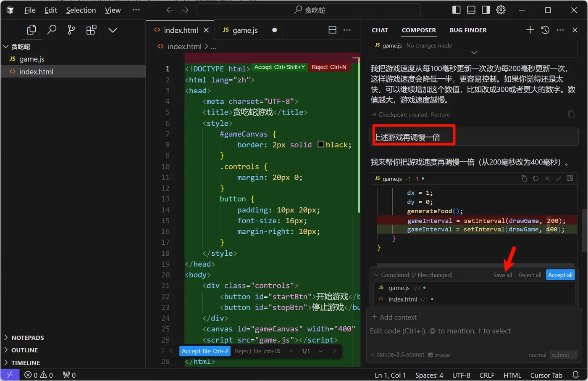Screen dimensions: 588x381
Task: Open the composer panel ellipsis menu
Action: click(x=560, y=30)
